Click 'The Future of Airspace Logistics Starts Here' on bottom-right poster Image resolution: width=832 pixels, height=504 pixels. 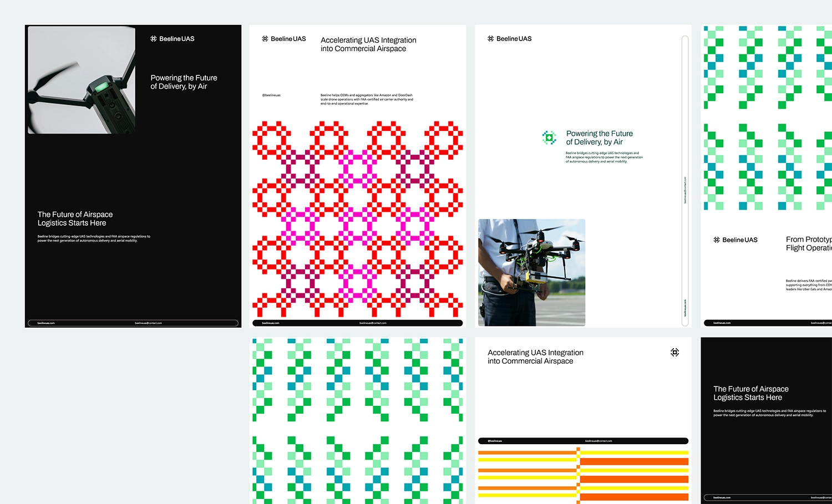click(751, 393)
